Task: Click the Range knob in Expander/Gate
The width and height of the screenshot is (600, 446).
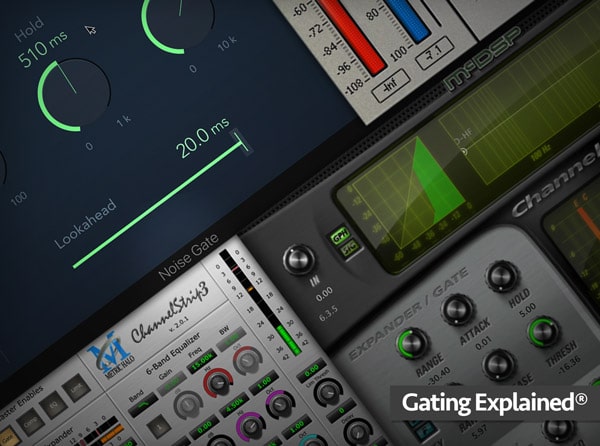Action: [410, 344]
